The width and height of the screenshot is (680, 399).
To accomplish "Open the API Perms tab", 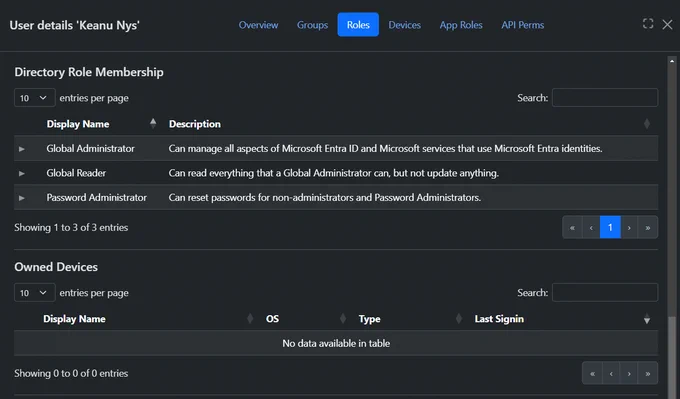I will coord(523,25).
